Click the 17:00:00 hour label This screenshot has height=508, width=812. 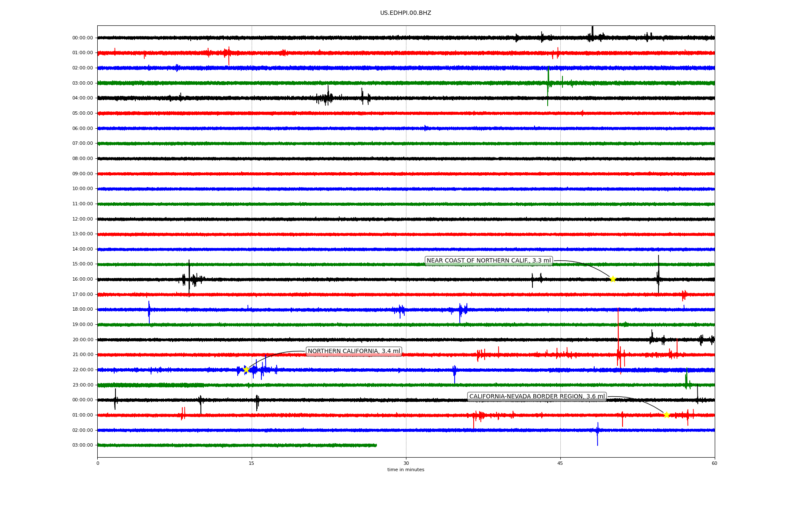(82, 295)
